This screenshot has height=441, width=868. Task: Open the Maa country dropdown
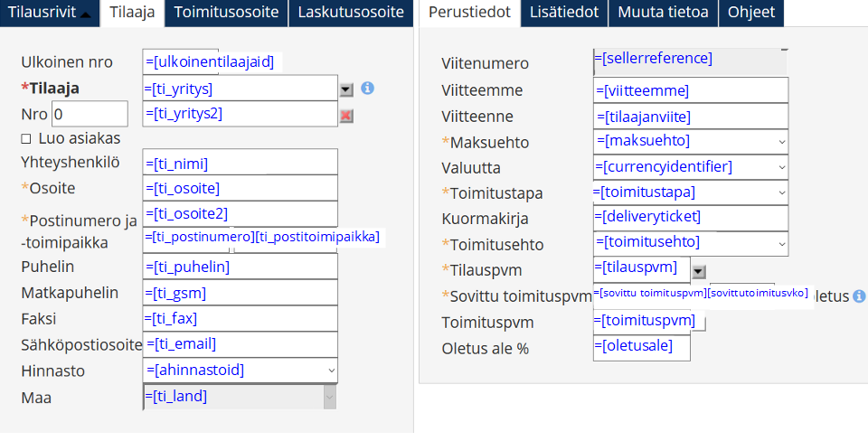[329, 397]
